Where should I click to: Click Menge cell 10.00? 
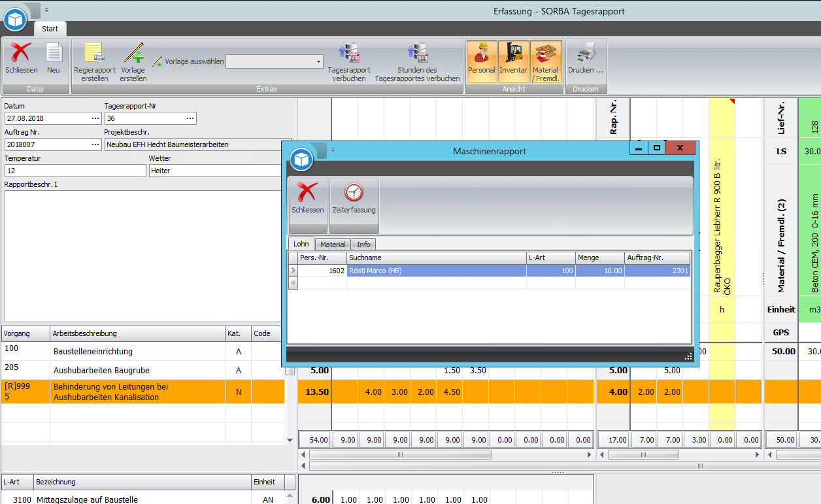(600, 271)
